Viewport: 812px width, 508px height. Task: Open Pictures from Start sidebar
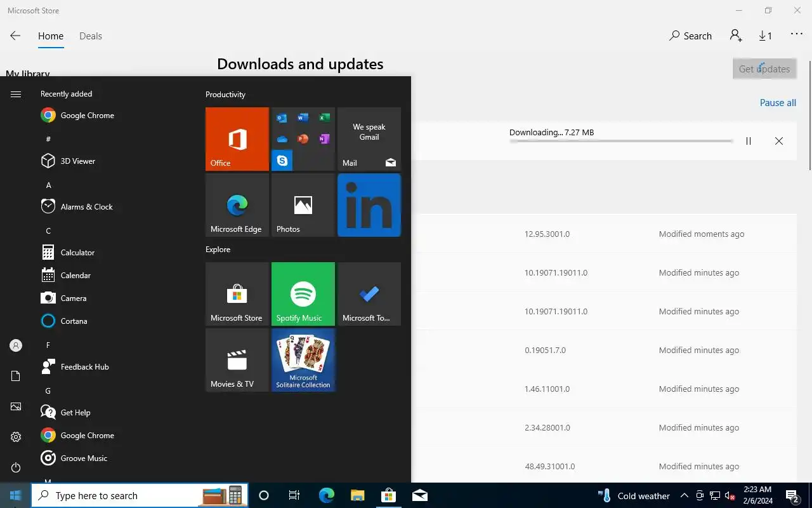tap(16, 406)
